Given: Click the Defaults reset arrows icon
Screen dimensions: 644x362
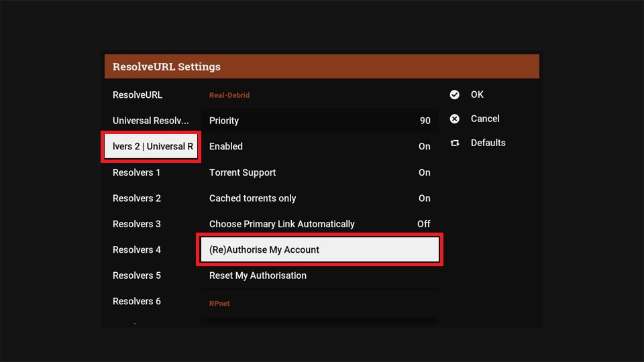Looking at the screenshot, I should coord(454,143).
